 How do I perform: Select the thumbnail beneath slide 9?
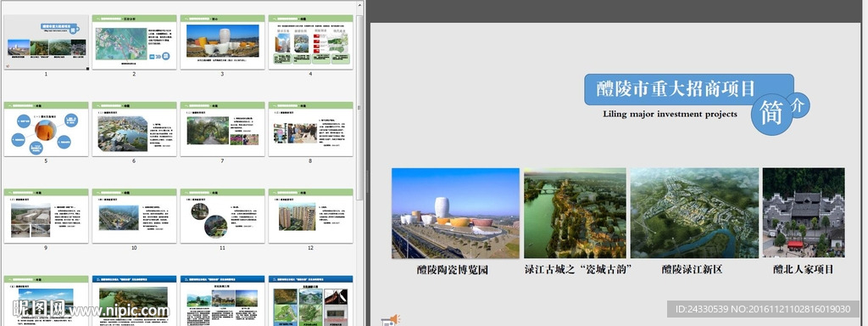point(46,301)
